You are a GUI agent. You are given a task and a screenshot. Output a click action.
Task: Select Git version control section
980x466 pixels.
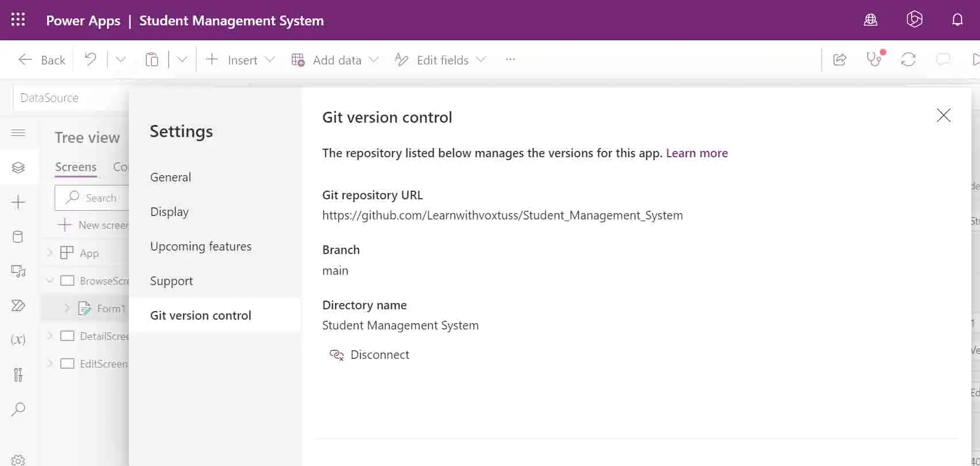click(215, 315)
